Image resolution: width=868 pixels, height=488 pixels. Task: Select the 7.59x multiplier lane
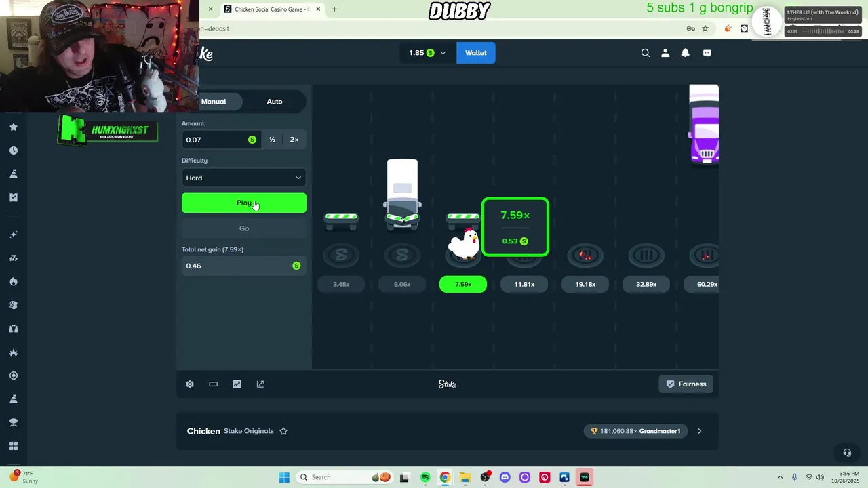pyautogui.click(x=463, y=284)
